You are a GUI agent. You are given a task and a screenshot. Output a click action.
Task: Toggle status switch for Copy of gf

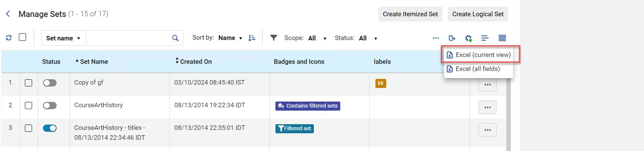(x=50, y=83)
